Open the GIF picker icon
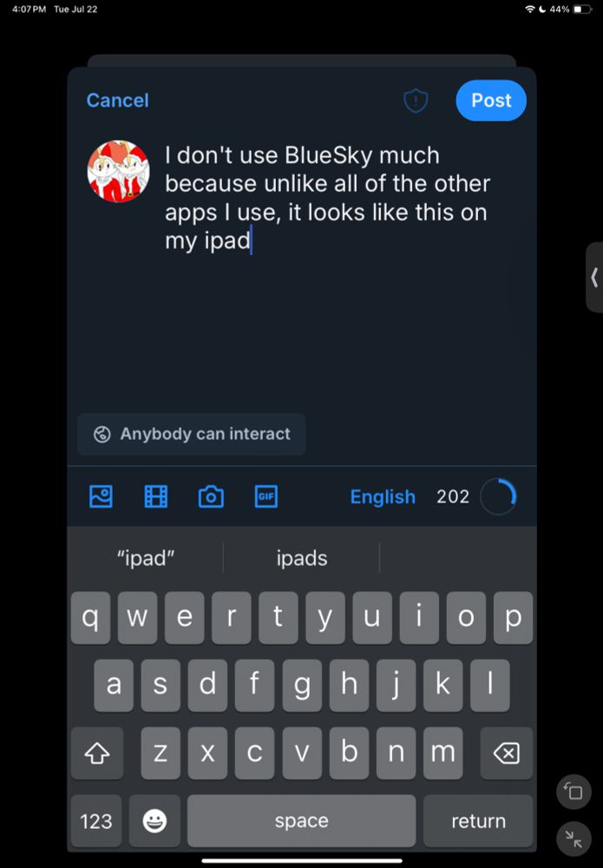 tap(266, 496)
